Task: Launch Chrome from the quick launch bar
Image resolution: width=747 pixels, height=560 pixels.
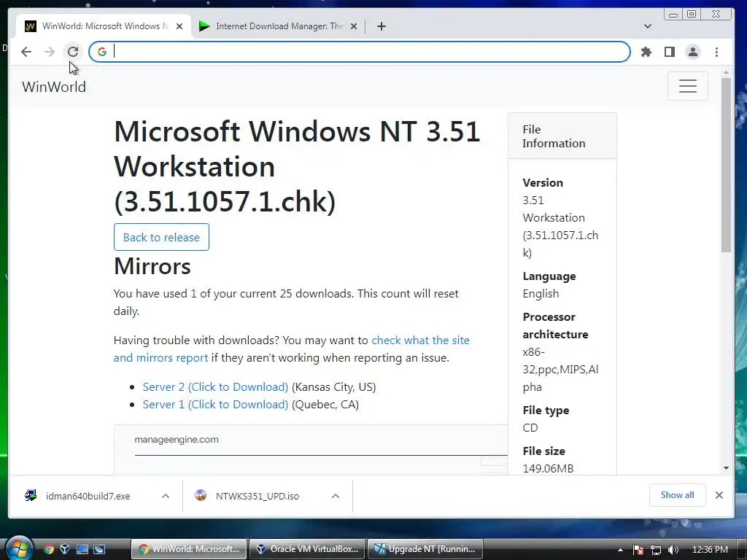Action: coord(49,549)
